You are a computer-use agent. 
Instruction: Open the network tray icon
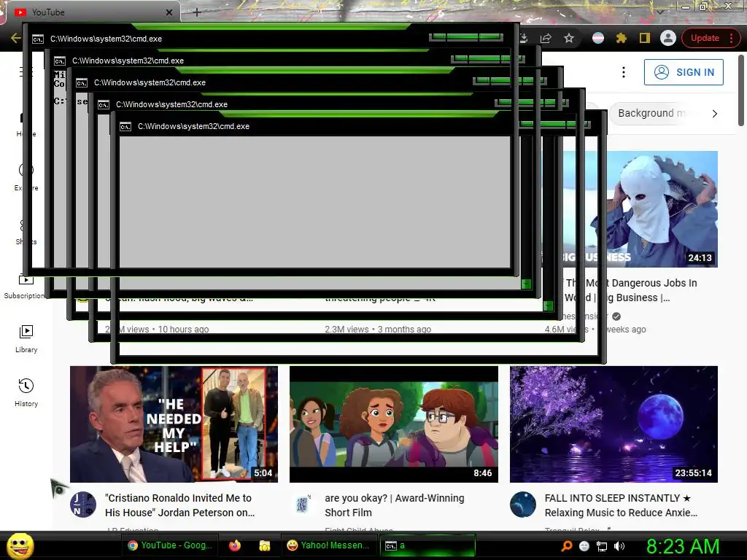tap(602, 546)
